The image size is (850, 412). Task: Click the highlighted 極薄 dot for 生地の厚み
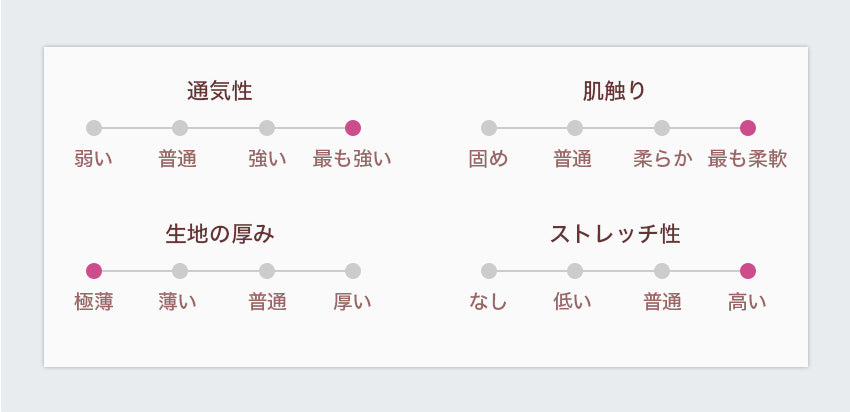point(94,271)
